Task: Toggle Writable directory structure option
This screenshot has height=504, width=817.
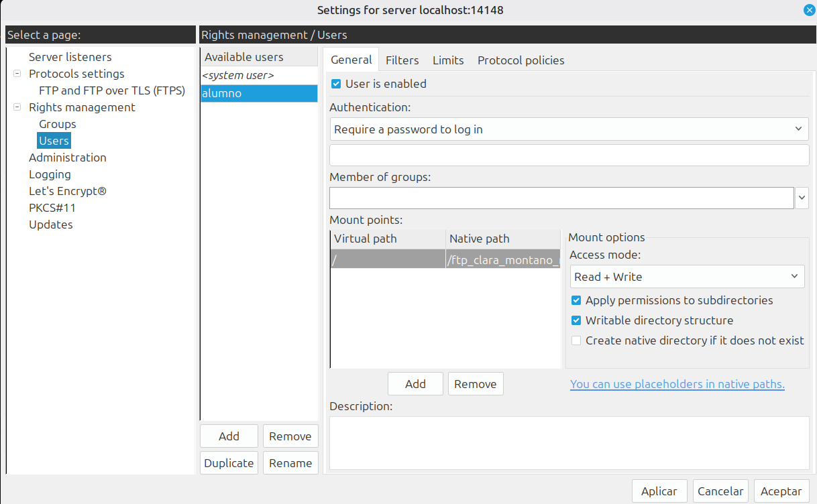Action: coord(576,320)
